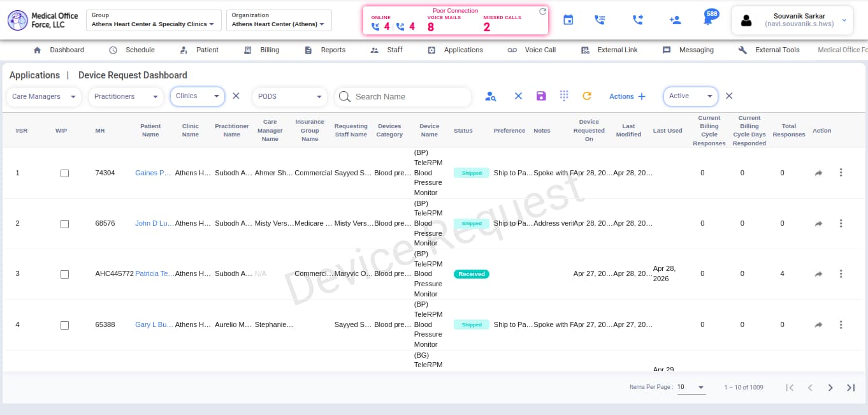Click the Received status badge
The image size is (868, 415).
472,274
